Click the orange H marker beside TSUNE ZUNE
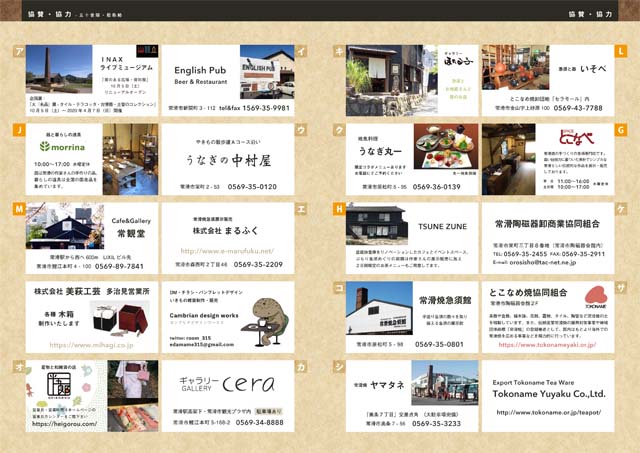This screenshot has height=453, width=640. pyautogui.click(x=339, y=209)
